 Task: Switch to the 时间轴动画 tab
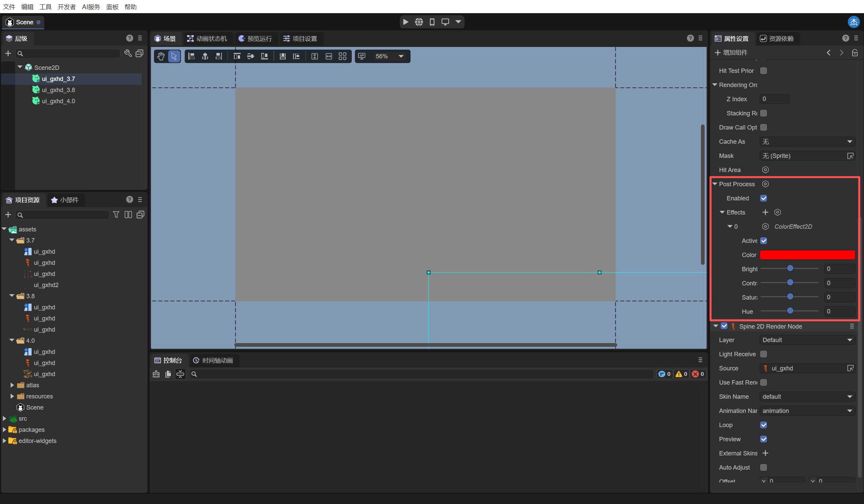(x=213, y=360)
